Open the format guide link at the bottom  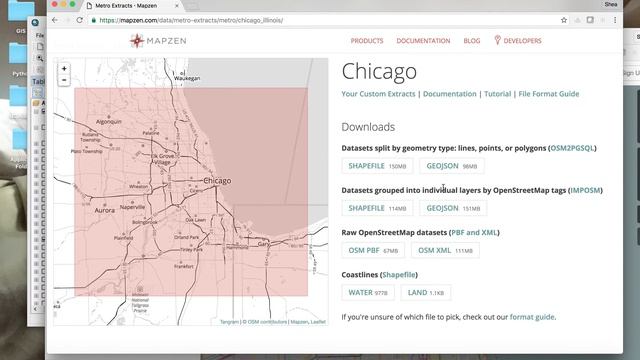(532, 317)
